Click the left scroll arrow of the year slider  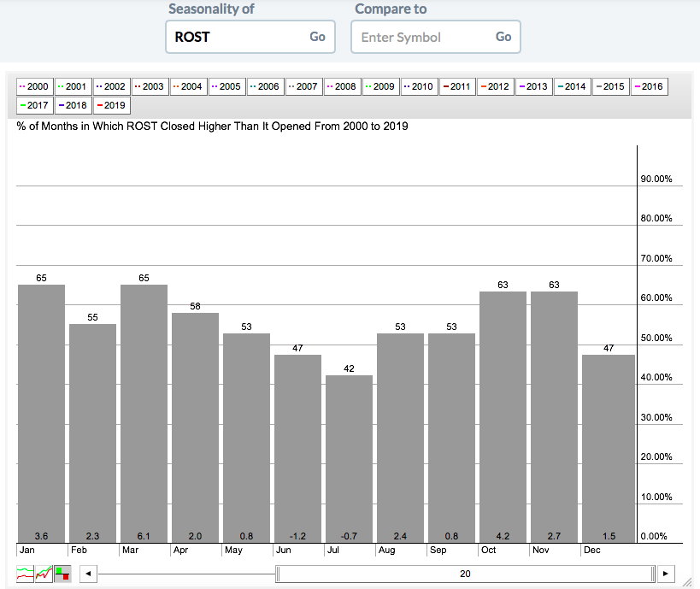pos(88,574)
